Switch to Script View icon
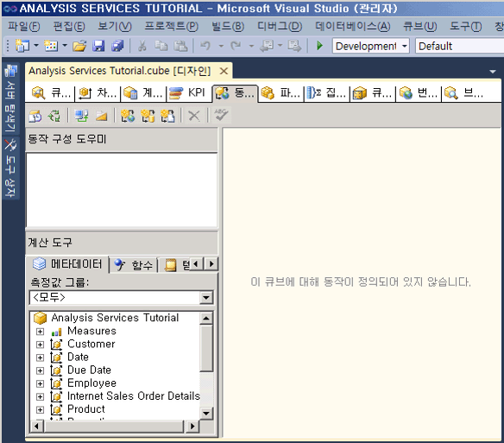 pos(101,116)
